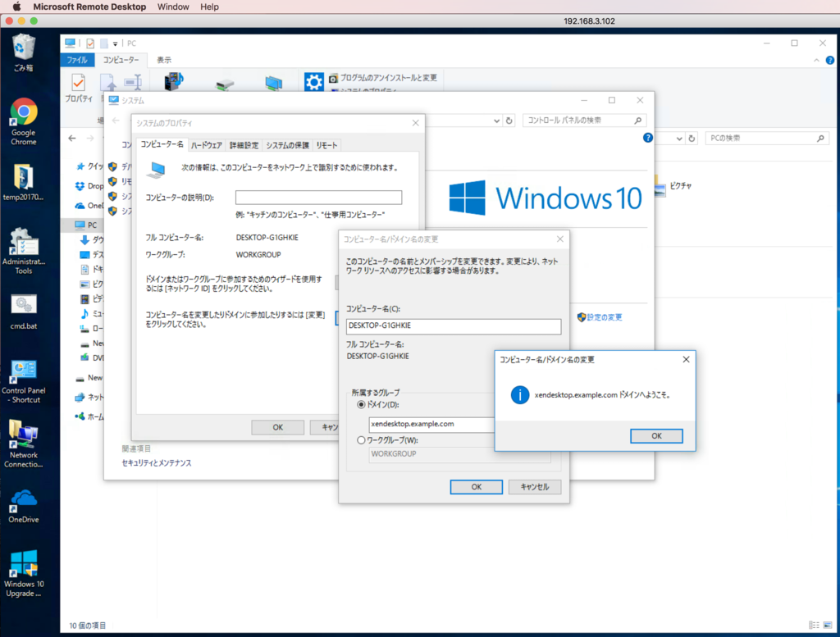Switch to the System Protection tab

pos(288,145)
